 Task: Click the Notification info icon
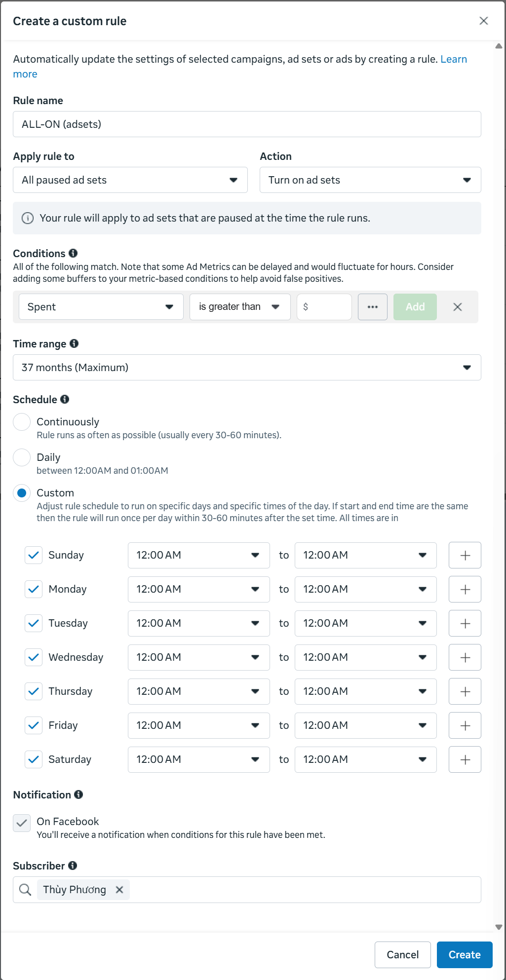(x=78, y=794)
